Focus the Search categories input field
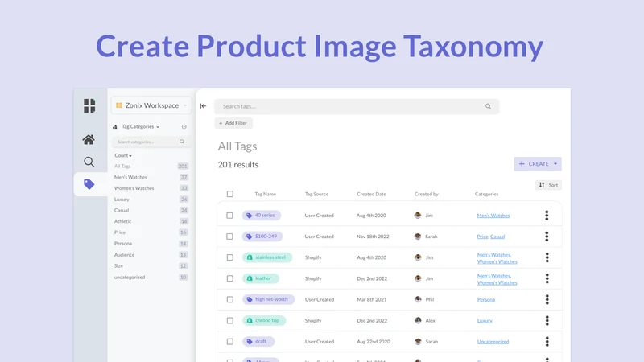The height and width of the screenshot is (362, 644). pyautogui.click(x=151, y=142)
